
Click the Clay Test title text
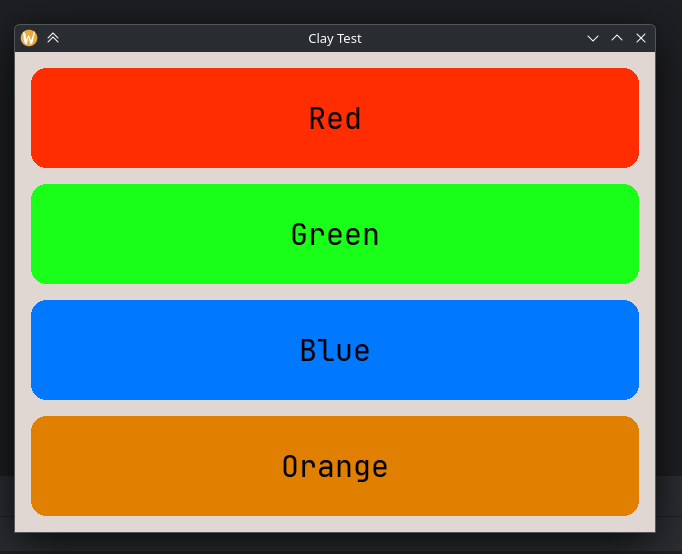(x=334, y=38)
